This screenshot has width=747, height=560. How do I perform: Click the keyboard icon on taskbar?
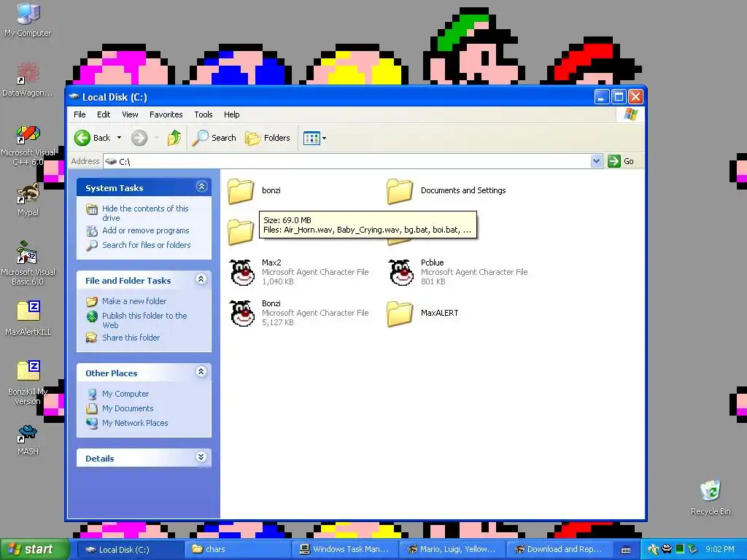[x=626, y=550]
